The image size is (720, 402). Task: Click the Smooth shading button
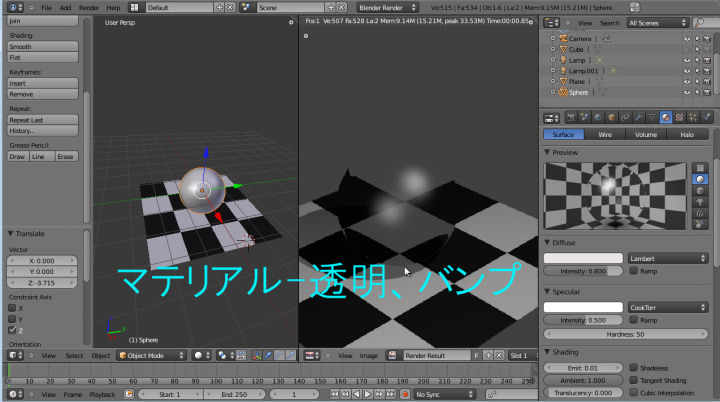pos(42,46)
